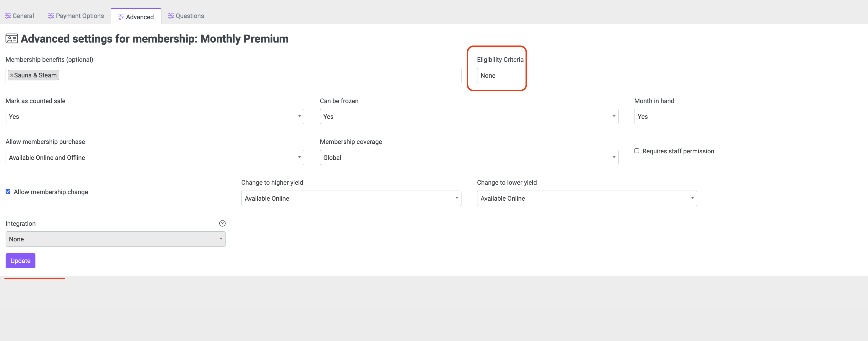This screenshot has height=341, width=868.
Task: Open the Change to higher yield dropdown
Action: click(x=351, y=198)
